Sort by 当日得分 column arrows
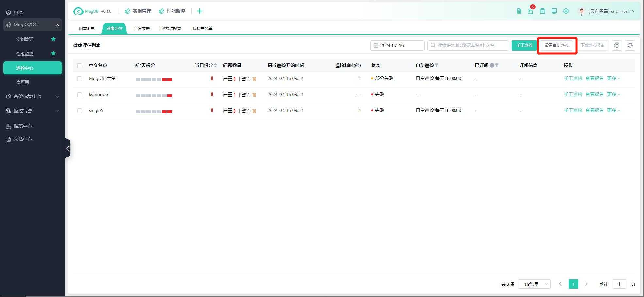The width and height of the screenshot is (644, 297). click(x=215, y=65)
